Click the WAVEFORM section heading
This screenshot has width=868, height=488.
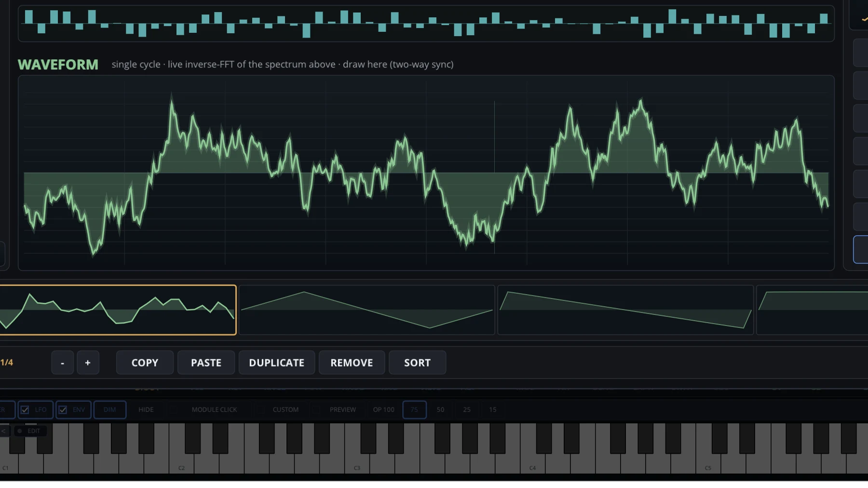pyautogui.click(x=58, y=65)
